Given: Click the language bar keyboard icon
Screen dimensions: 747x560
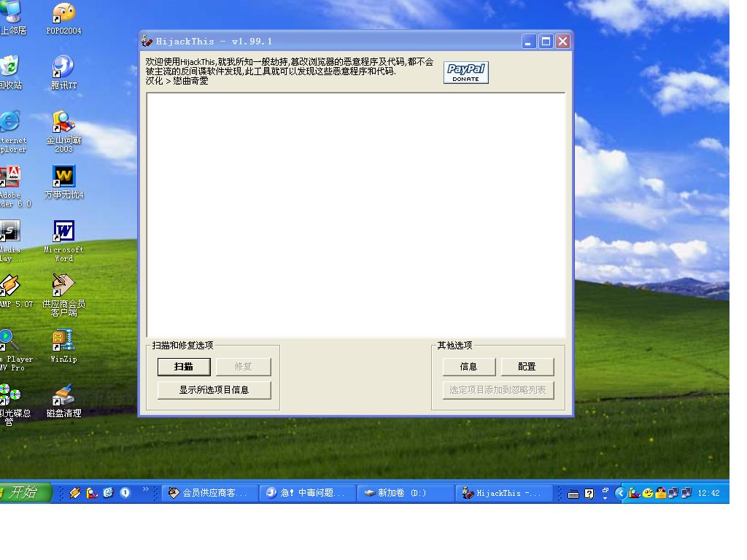Looking at the screenshot, I should (573, 494).
